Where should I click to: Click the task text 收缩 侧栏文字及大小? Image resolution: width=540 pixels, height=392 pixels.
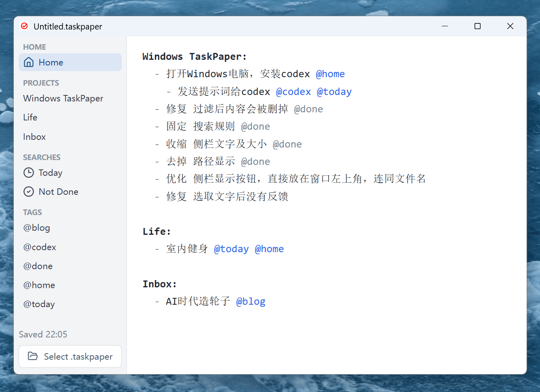click(x=217, y=144)
